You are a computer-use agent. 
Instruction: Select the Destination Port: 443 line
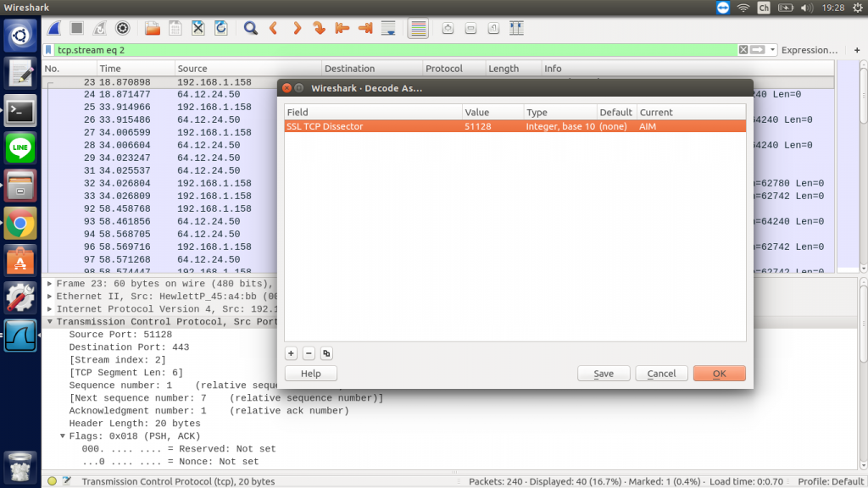[129, 347]
